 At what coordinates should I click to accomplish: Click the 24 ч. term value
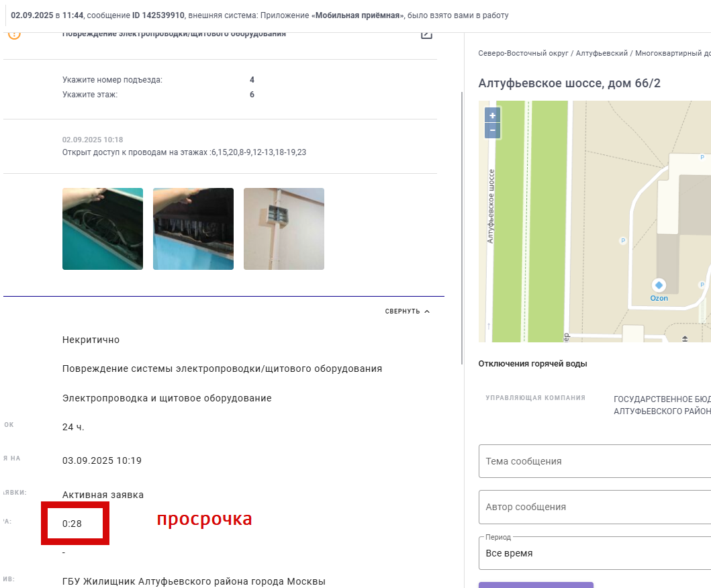point(73,427)
